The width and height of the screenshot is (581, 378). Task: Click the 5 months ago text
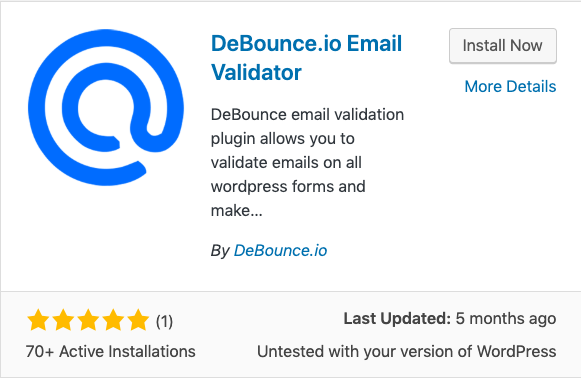506,318
